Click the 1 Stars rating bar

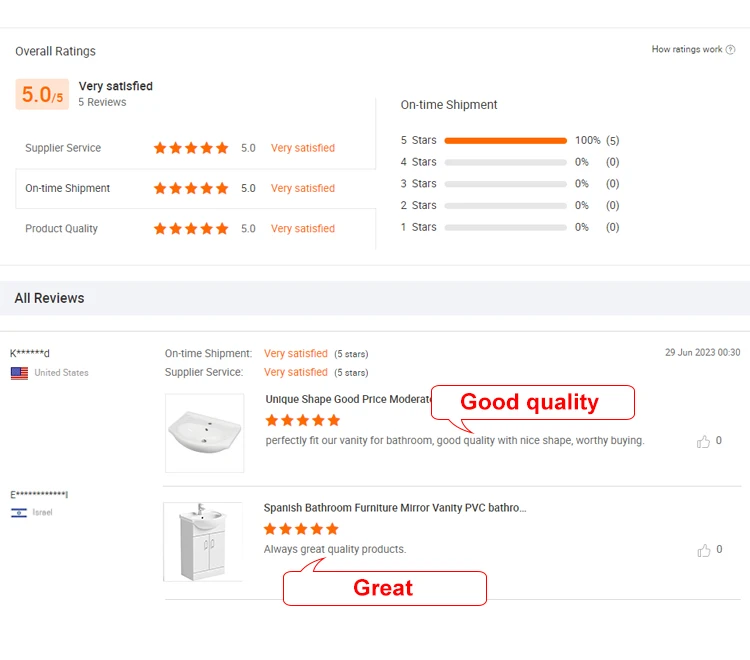point(505,227)
